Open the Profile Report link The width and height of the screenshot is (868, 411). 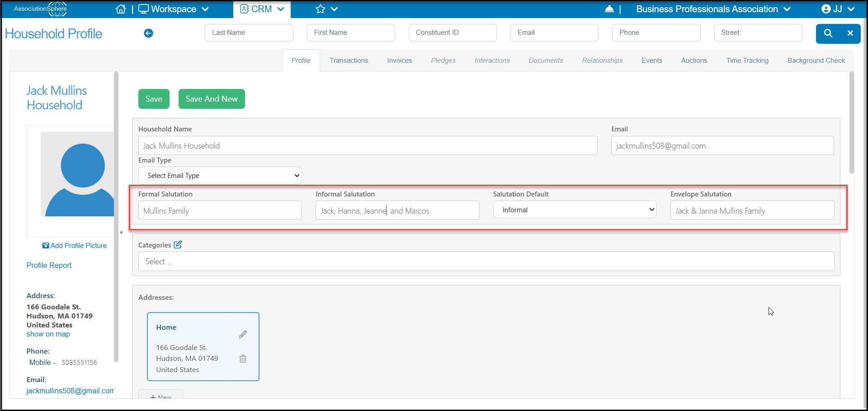[49, 265]
